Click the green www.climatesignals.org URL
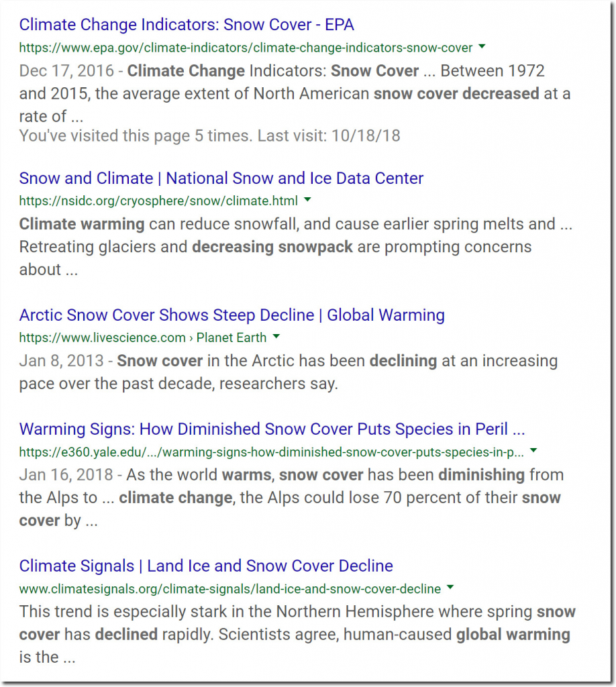 click(x=230, y=588)
